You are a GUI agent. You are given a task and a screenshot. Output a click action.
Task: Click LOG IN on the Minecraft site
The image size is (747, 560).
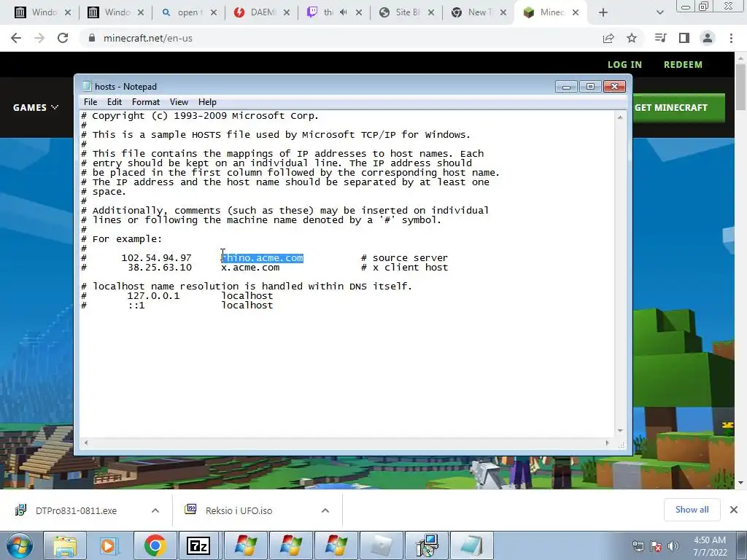click(x=624, y=65)
